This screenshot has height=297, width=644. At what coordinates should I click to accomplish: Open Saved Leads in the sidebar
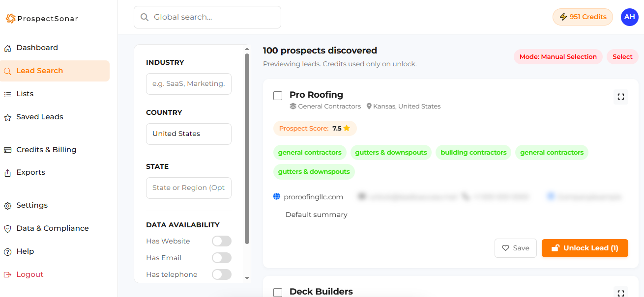pyautogui.click(x=39, y=117)
